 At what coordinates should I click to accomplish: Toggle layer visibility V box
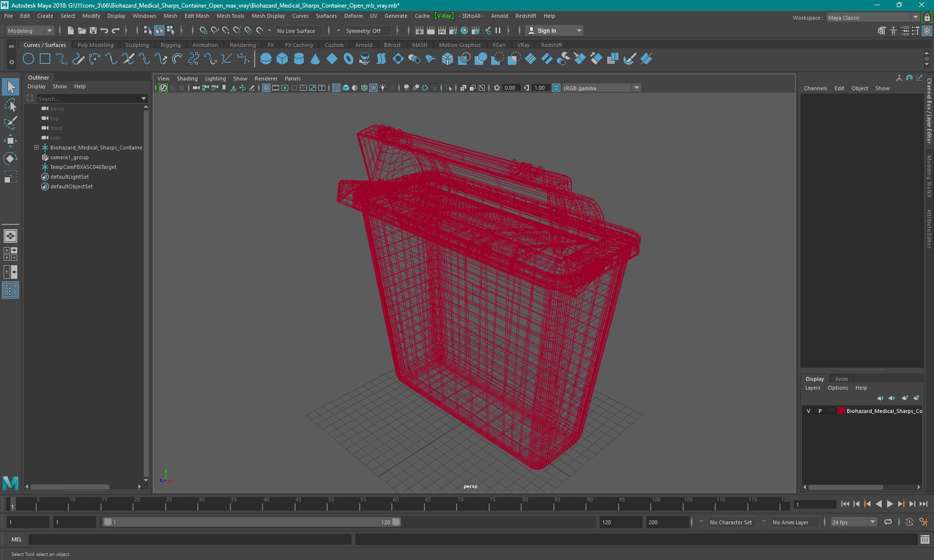(808, 411)
